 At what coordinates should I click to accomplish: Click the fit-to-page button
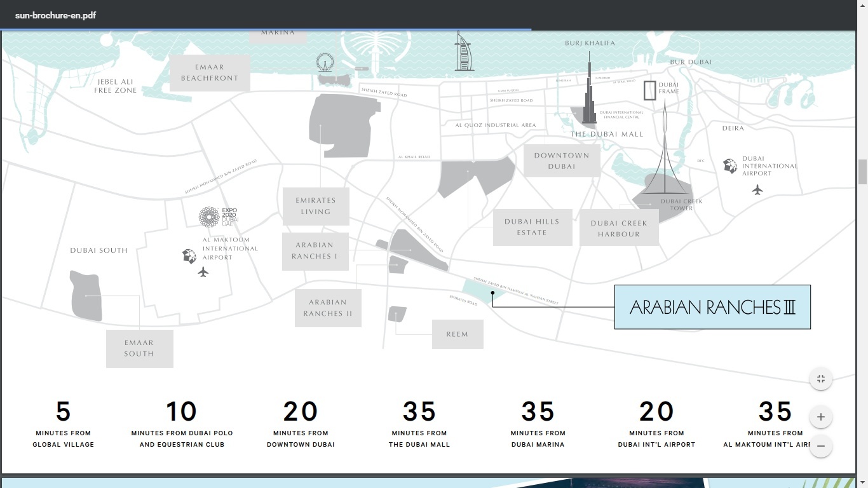point(821,379)
